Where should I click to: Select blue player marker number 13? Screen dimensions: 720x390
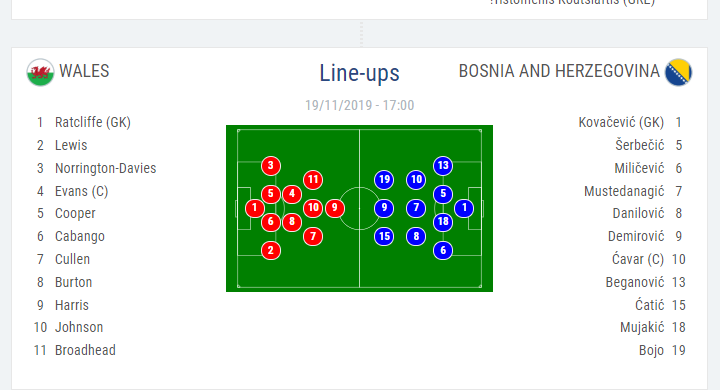tap(443, 166)
